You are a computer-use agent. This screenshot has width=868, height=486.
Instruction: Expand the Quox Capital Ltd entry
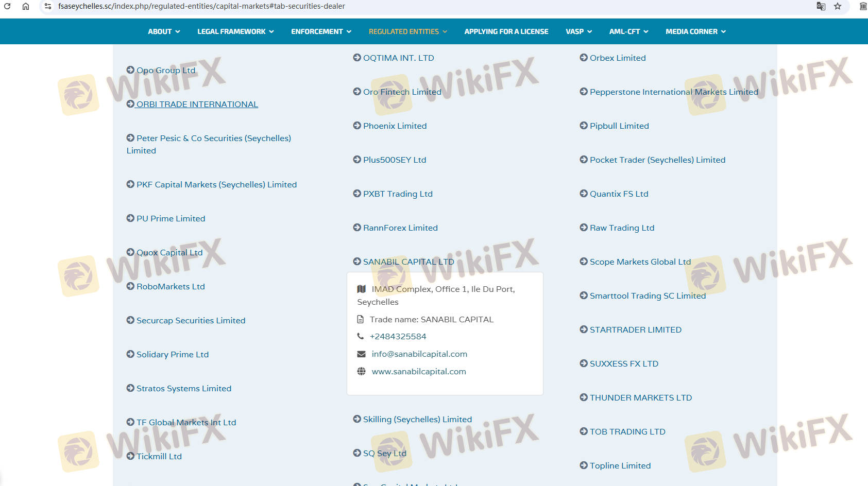tap(165, 252)
